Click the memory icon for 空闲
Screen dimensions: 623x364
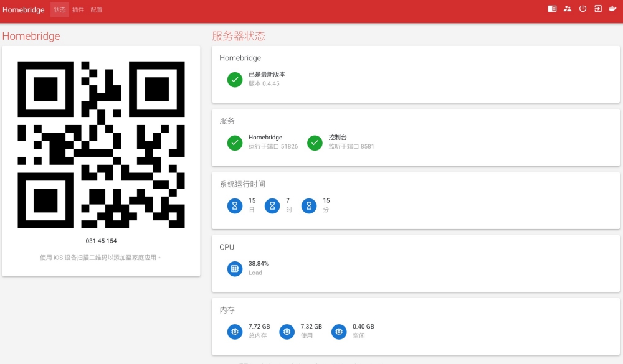point(339,332)
